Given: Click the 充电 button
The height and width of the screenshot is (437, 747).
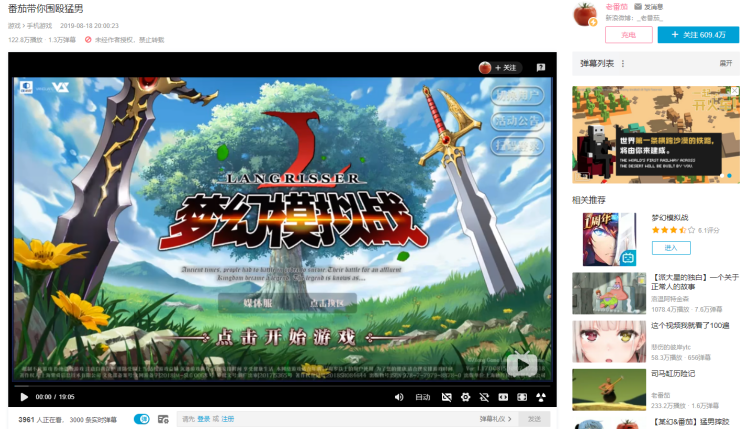Looking at the screenshot, I should pos(628,34).
